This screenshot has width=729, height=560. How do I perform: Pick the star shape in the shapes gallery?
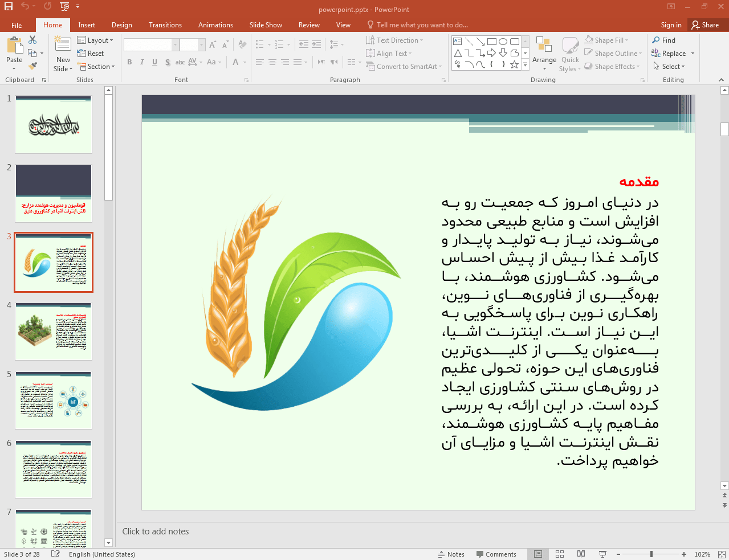pyautogui.click(x=514, y=64)
